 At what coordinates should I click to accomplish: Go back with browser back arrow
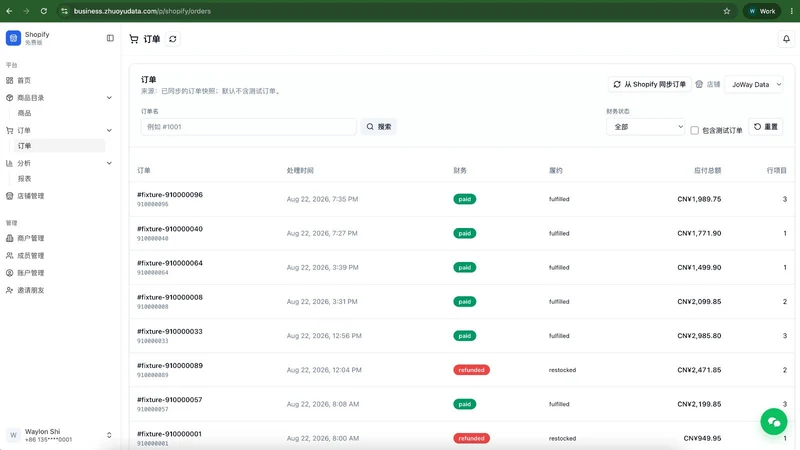(9, 11)
